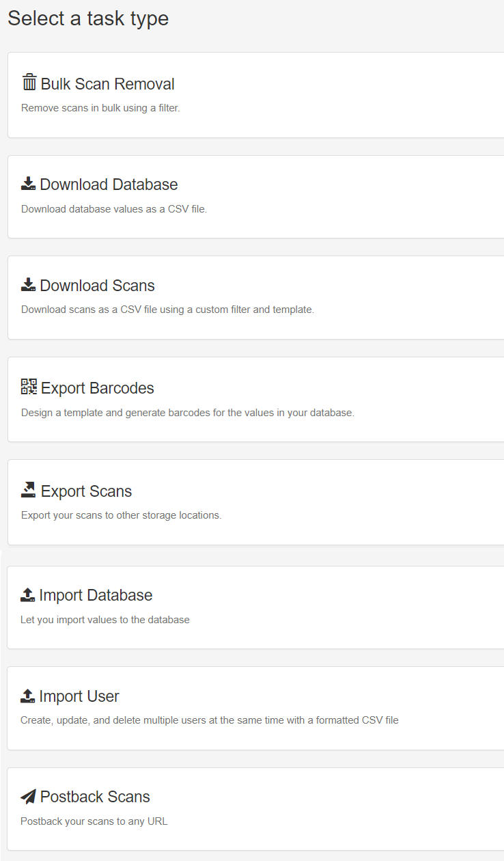504x861 pixels.
Task: Click the download icon beside Download Database
Action: [29, 184]
